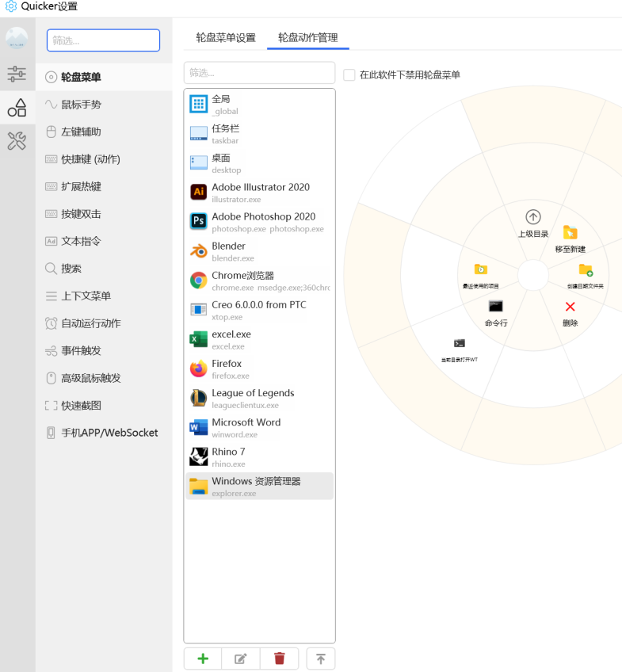Go to 快捷键 (动作) in the navigation list
This screenshot has width=622, height=672.
[x=90, y=159]
